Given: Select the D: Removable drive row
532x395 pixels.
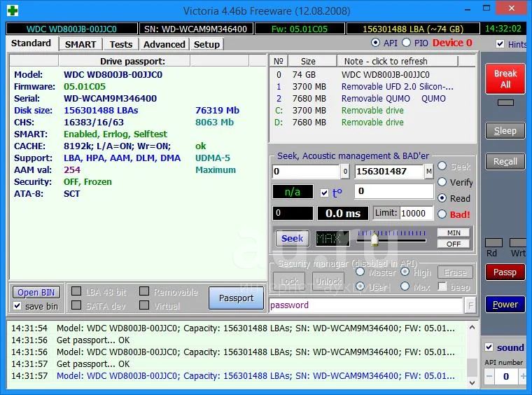Looking at the screenshot, I should pyautogui.click(x=373, y=122).
